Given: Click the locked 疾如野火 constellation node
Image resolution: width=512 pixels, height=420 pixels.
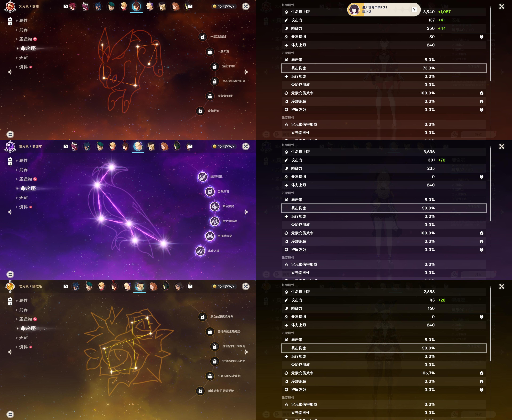Looking at the screenshot, I should click(200, 111).
